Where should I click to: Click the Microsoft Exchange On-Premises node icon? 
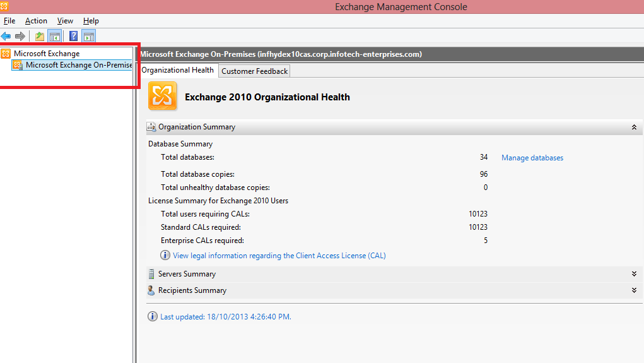(18, 65)
